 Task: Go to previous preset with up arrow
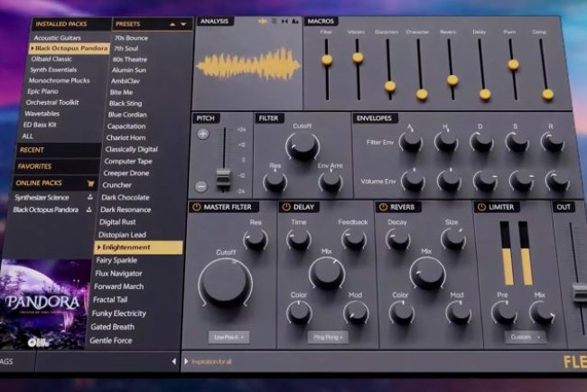(x=172, y=23)
